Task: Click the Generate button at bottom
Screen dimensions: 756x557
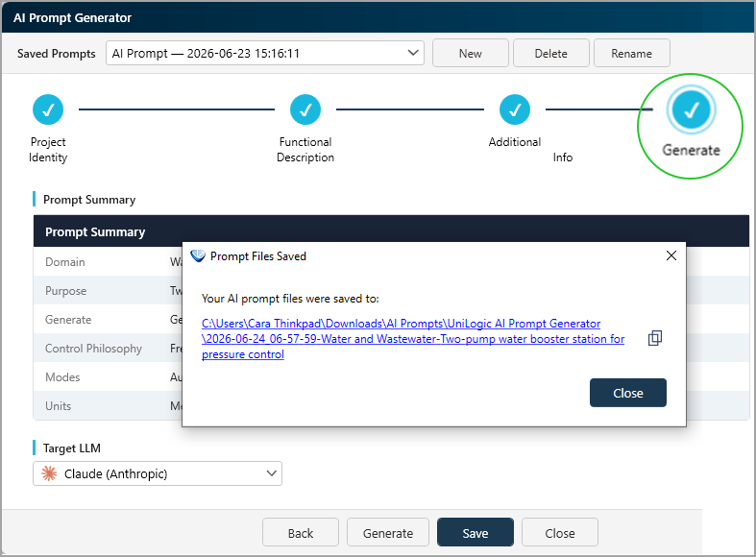Action: coord(388,532)
